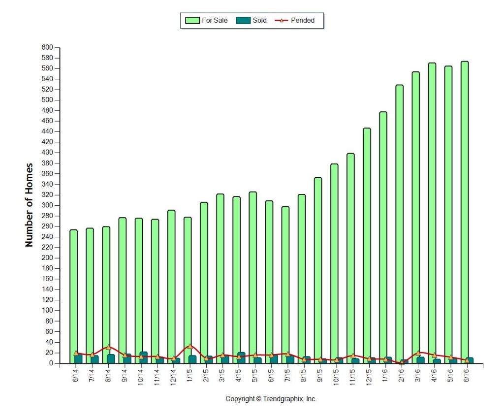Click the 3/16 Pended triangle marker
This screenshot has width=504, height=420.
pos(418,353)
